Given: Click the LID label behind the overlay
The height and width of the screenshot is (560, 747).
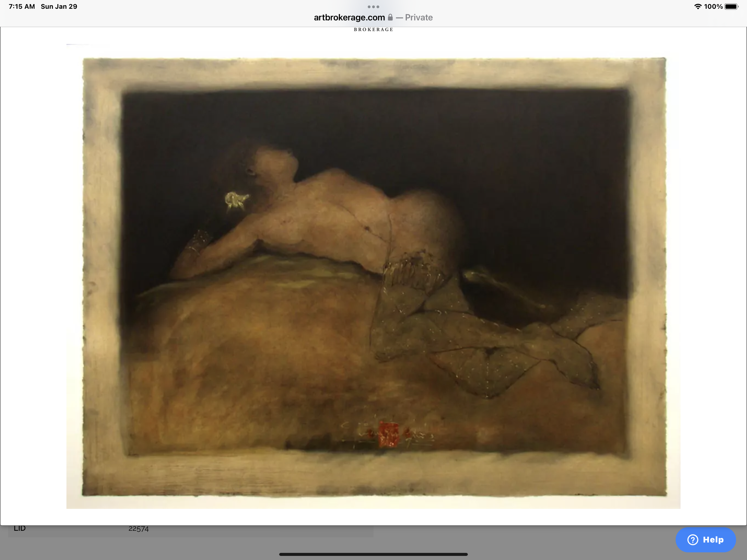Looking at the screenshot, I should (20, 529).
